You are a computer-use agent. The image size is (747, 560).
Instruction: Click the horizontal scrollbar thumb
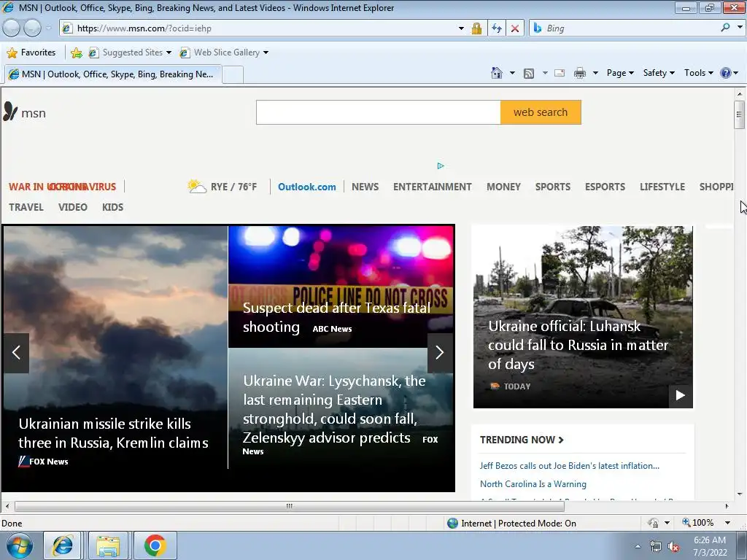pos(289,506)
